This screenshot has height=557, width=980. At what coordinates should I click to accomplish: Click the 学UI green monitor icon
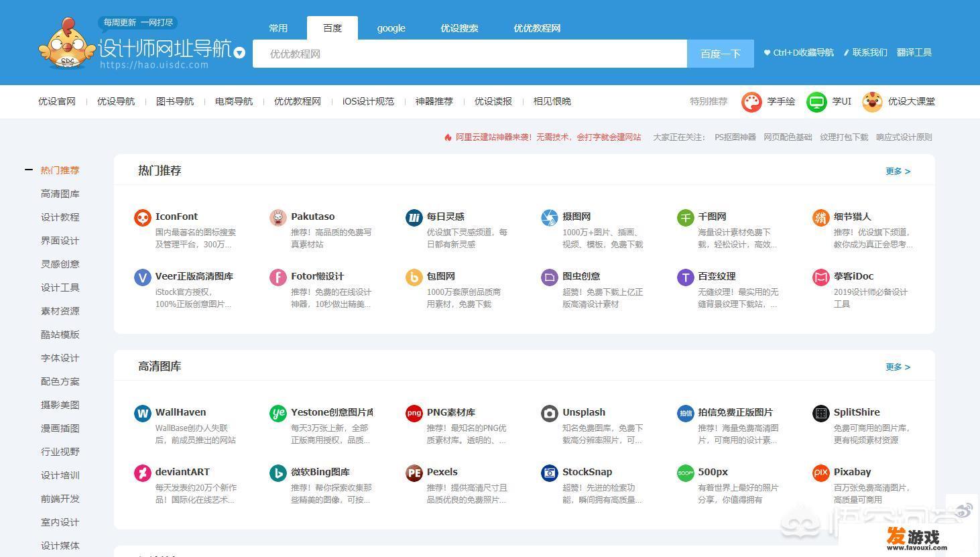(x=816, y=102)
